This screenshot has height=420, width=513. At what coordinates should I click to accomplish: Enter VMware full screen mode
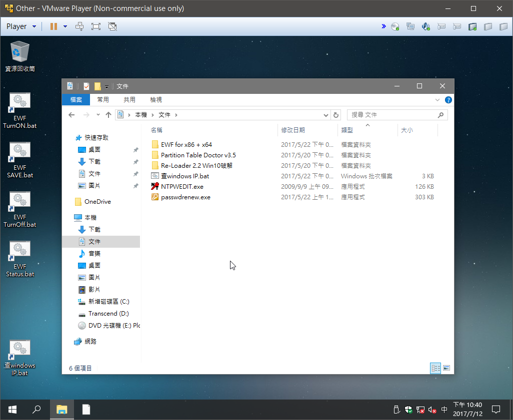click(x=96, y=26)
